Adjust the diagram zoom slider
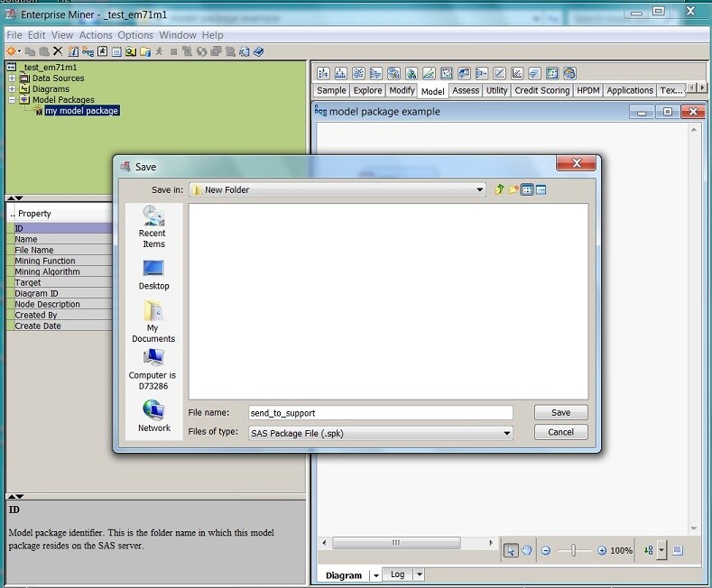This screenshot has width=712, height=588. click(572, 550)
